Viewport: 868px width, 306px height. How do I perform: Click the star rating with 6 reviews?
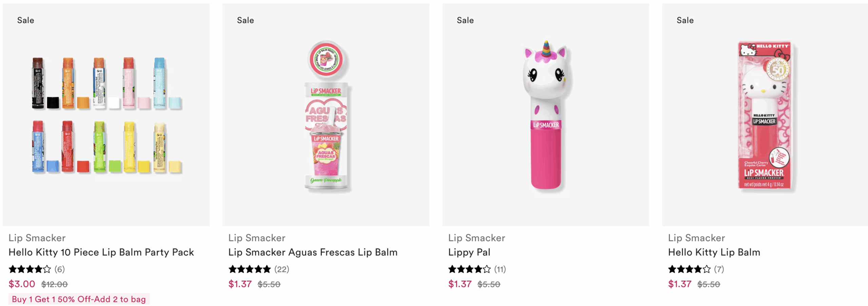click(36, 269)
